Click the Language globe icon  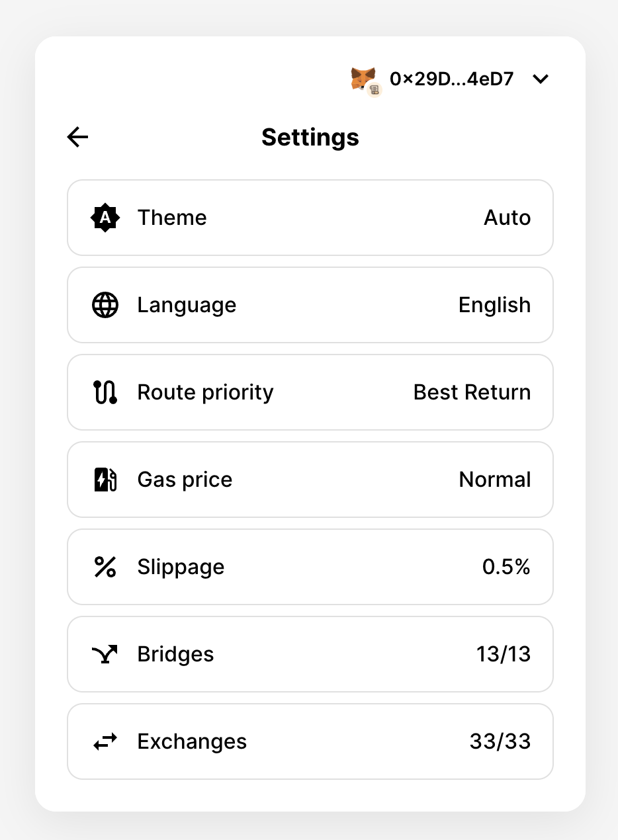(105, 305)
